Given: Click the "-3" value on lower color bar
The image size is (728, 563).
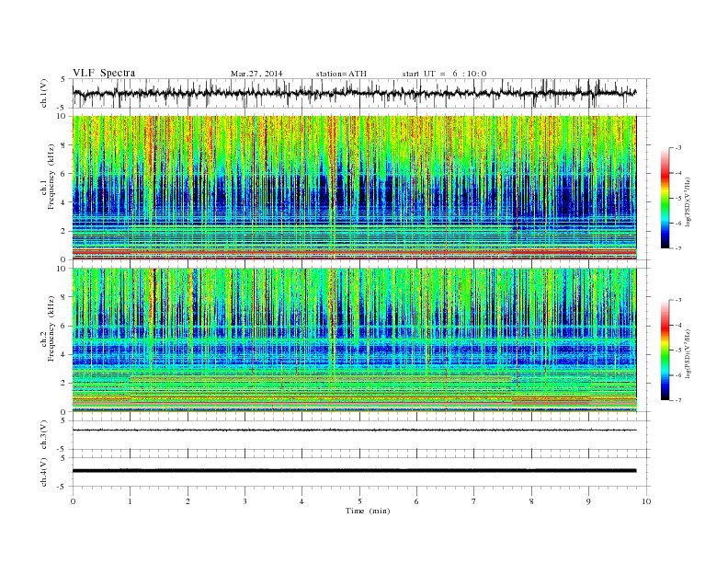Looking at the screenshot, I should coord(677,300).
